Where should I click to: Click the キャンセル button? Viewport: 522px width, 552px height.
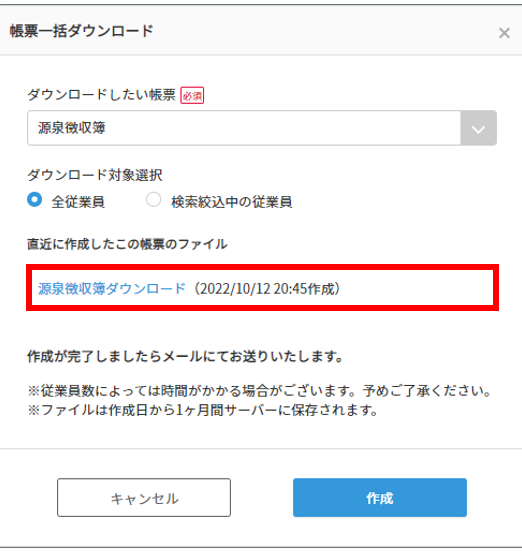[144, 497]
